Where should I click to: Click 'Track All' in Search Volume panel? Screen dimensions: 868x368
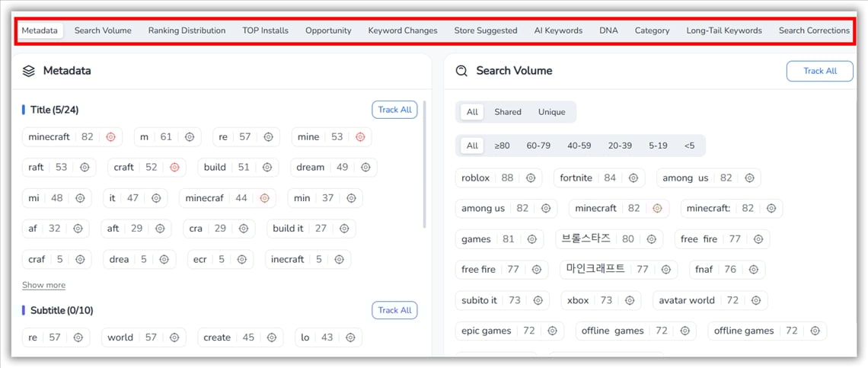pyautogui.click(x=820, y=71)
